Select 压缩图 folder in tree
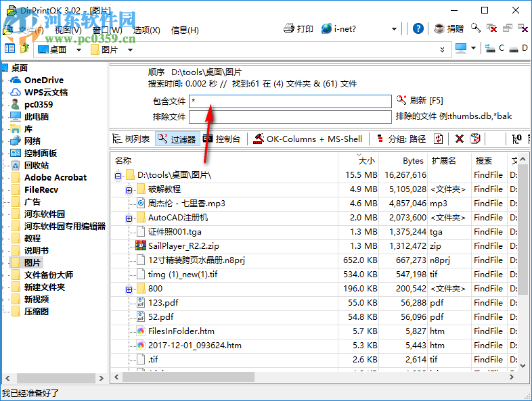This screenshot has height=401, width=532. point(37,312)
